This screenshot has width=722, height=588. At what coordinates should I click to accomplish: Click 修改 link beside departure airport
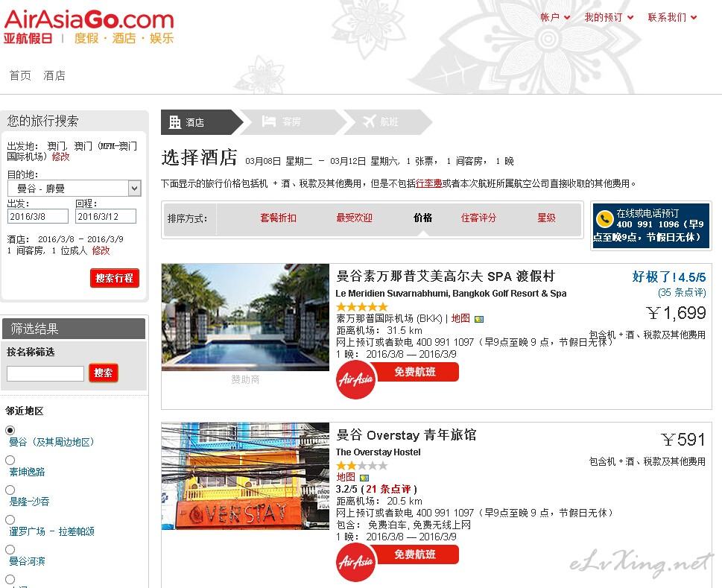tap(61, 157)
